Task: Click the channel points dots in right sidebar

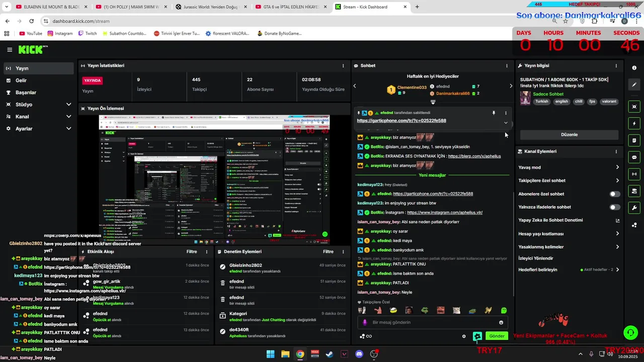Action: click(x=634, y=225)
